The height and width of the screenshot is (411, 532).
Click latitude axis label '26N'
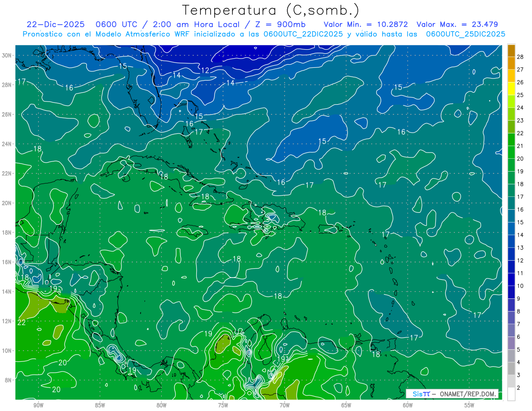(8, 114)
